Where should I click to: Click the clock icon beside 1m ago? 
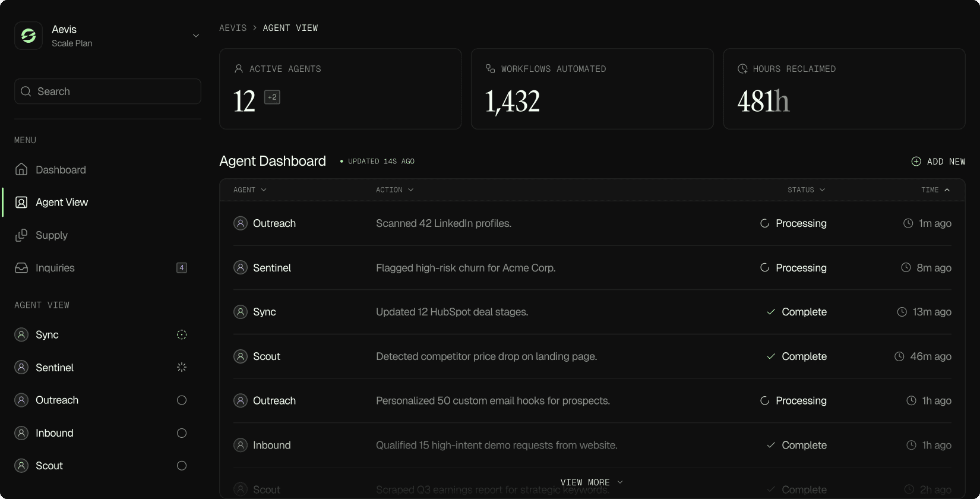pos(908,223)
